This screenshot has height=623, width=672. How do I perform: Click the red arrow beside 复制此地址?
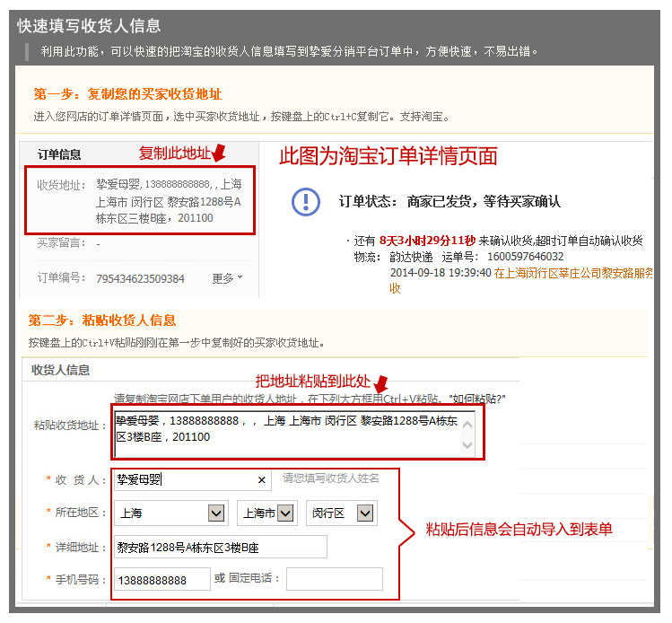(217, 152)
